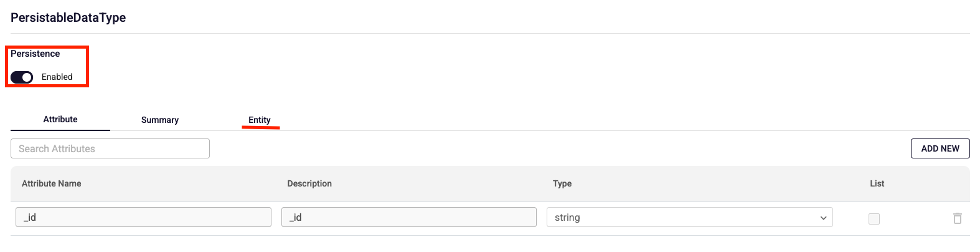The image size is (980, 252).
Task: Click the Description column header
Action: 309,183
